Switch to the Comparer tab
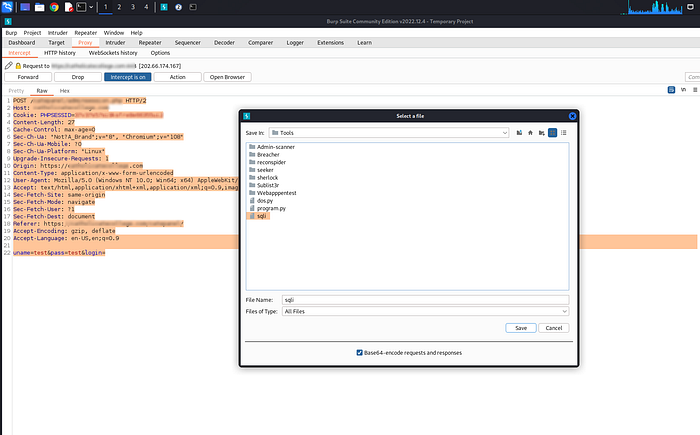 [x=260, y=42]
